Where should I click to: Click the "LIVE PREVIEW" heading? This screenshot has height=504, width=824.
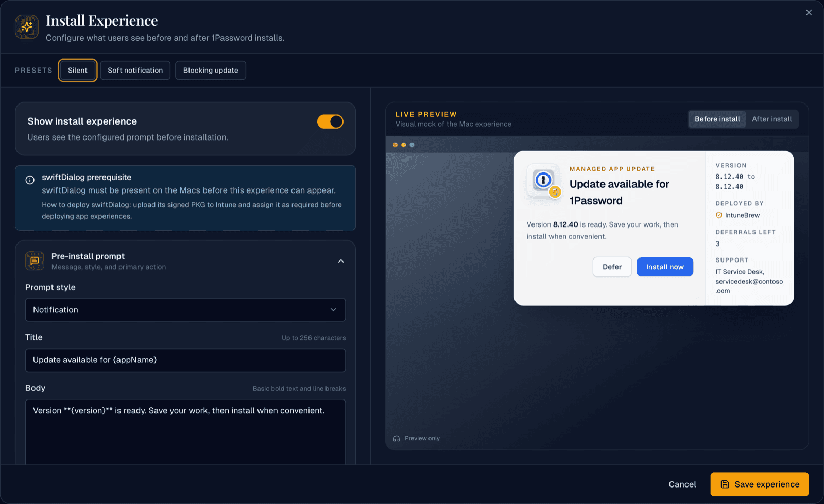[426, 114]
